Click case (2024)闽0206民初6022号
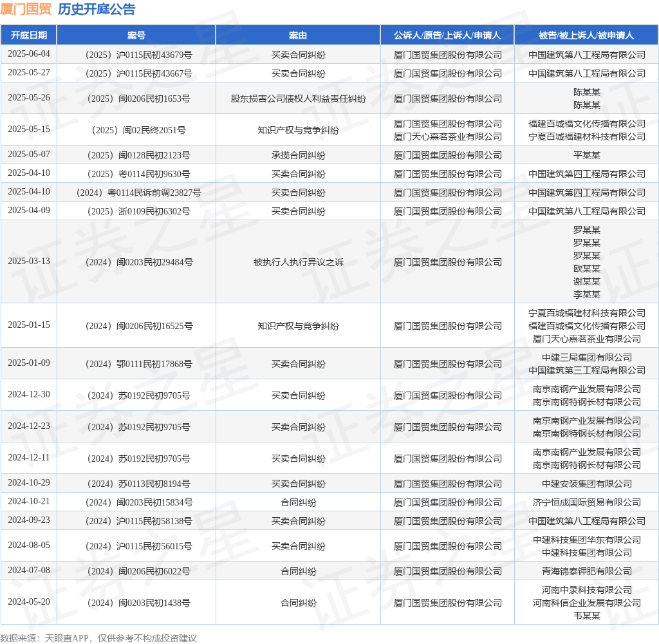Image resolution: width=659 pixels, height=644 pixels. click(x=139, y=572)
